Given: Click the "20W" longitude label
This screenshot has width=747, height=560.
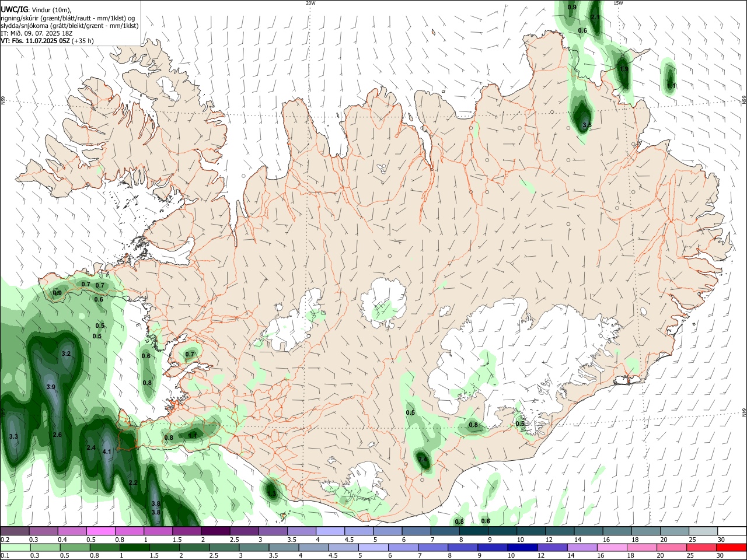Looking at the screenshot, I should pos(310,3).
